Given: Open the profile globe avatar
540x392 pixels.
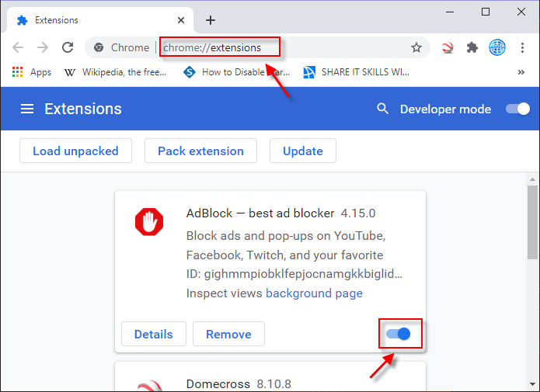Looking at the screenshot, I should (x=497, y=47).
